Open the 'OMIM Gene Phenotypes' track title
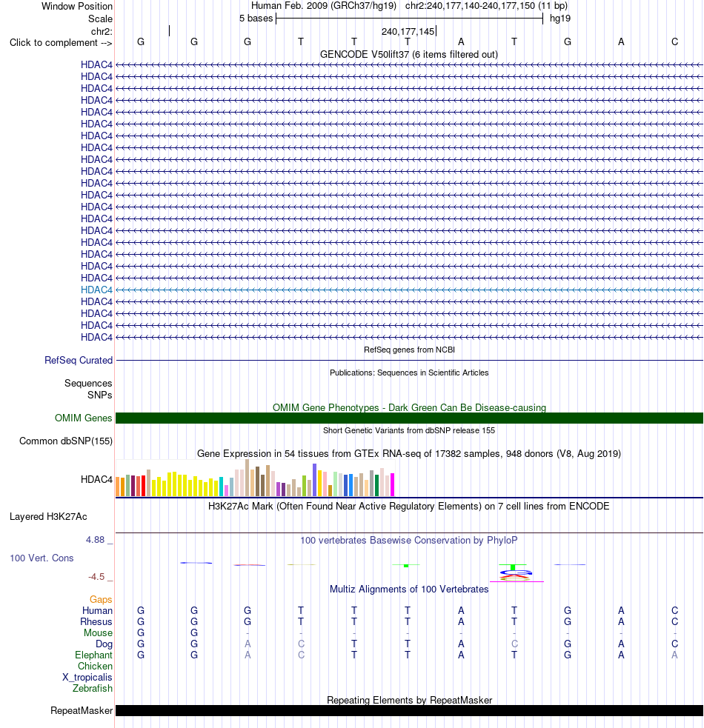The image size is (704, 728). coord(409,407)
